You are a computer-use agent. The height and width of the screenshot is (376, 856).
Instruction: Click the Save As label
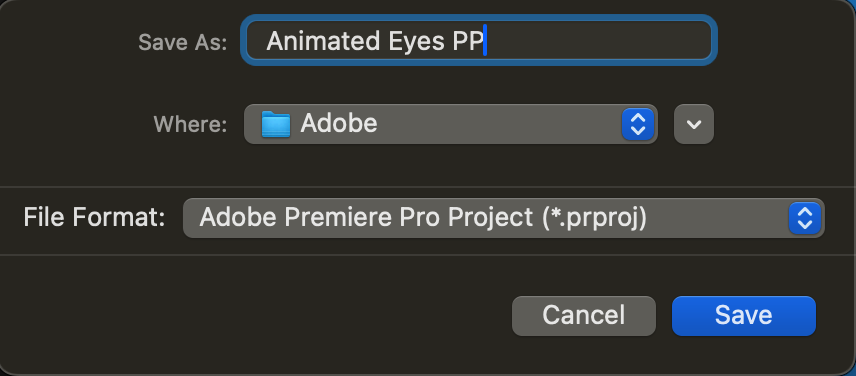tap(182, 42)
